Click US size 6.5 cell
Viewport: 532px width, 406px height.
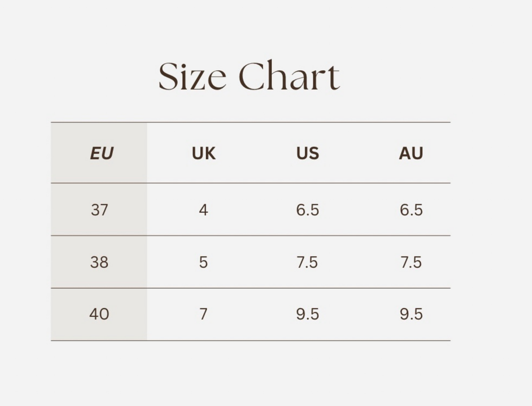(308, 209)
